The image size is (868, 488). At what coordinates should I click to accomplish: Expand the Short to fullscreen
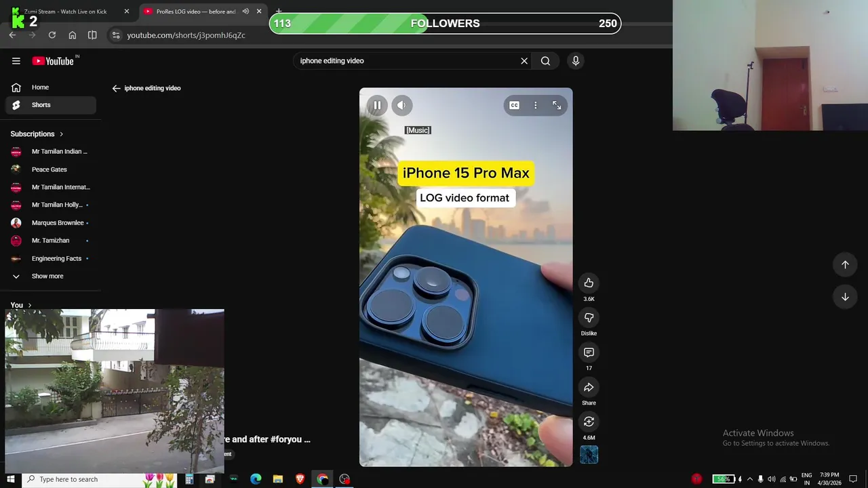[x=557, y=105]
